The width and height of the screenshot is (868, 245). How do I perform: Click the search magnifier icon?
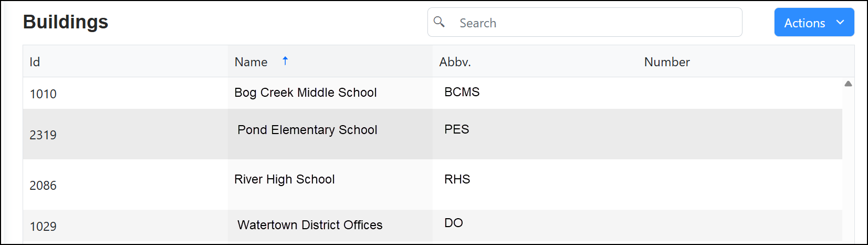pos(439,22)
